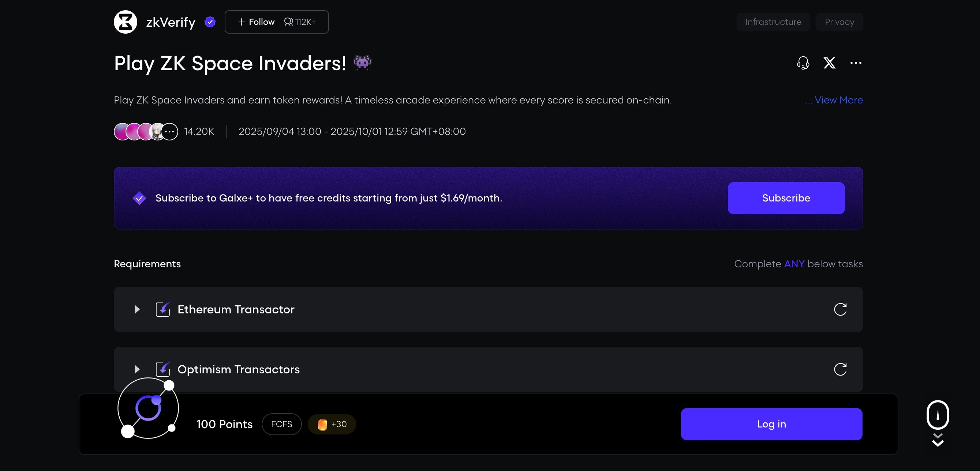Image resolution: width=980 pixels, height=471 pixels.
Task: Refresh the Optimism Transactors task
Action: (840, 369)
